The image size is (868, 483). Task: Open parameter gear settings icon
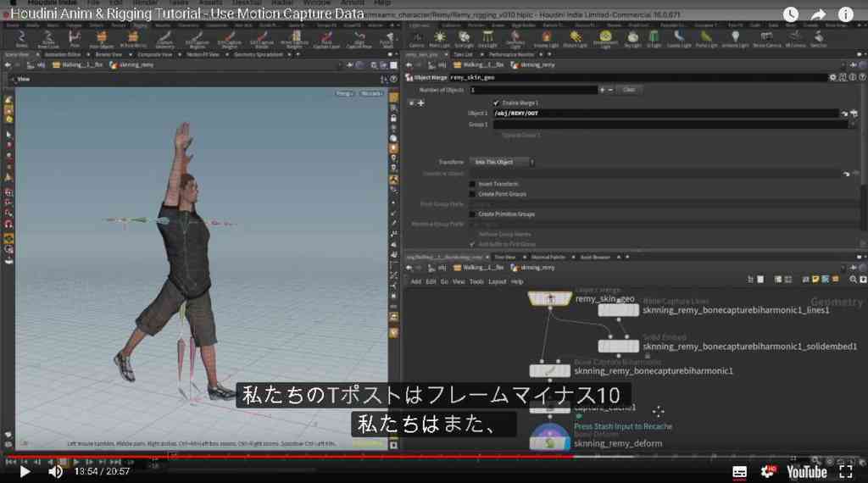(x=832, y=77)
